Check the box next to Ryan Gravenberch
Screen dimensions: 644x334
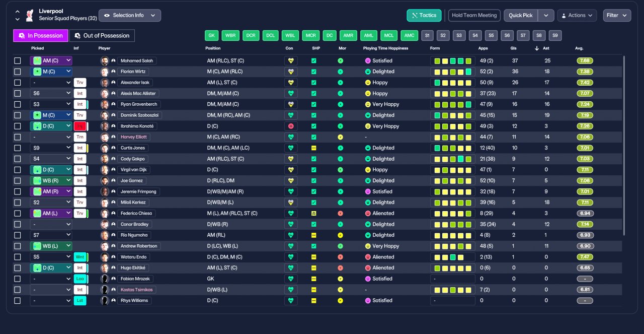[18, 104]
